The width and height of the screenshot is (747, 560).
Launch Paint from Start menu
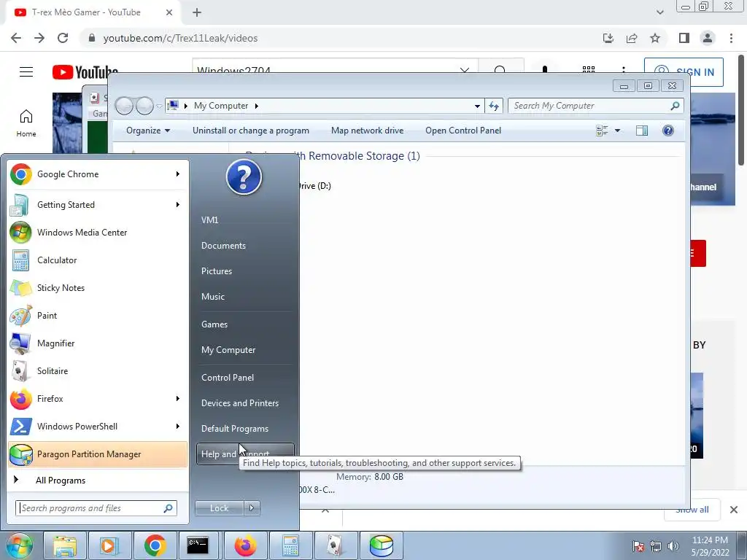98,315
